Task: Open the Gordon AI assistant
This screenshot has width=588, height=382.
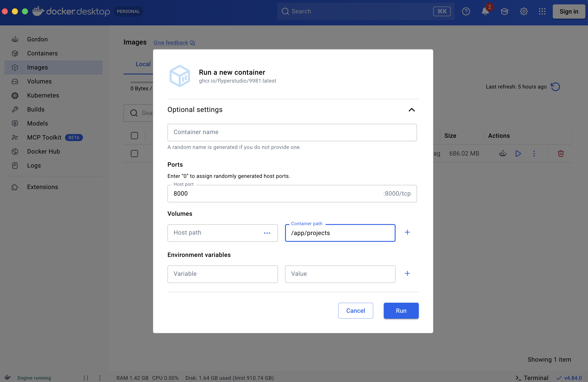Action: 53,39
